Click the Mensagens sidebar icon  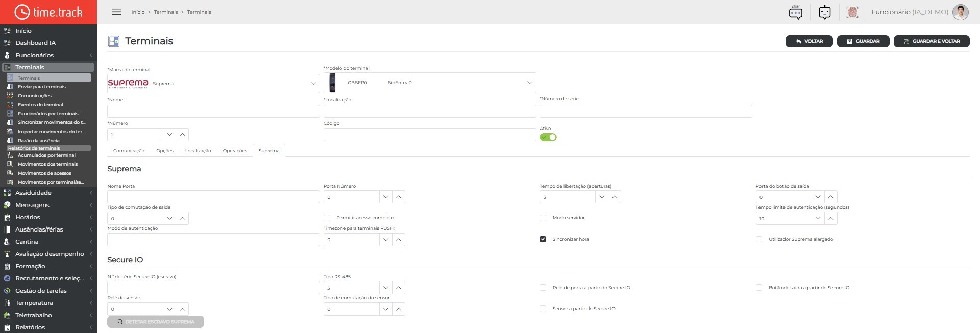[x=7, y=205]
